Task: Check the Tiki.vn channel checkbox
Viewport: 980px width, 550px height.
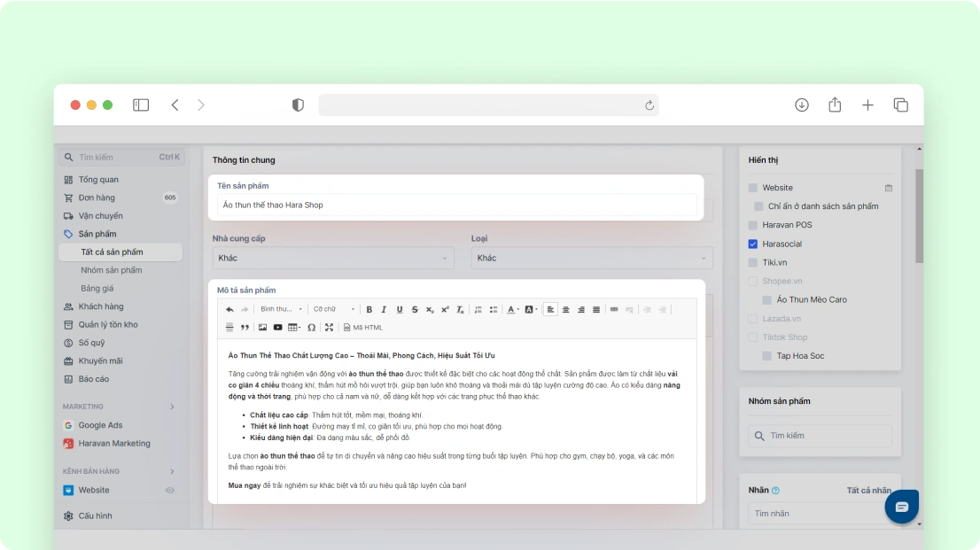Action: tap(753, 262)
